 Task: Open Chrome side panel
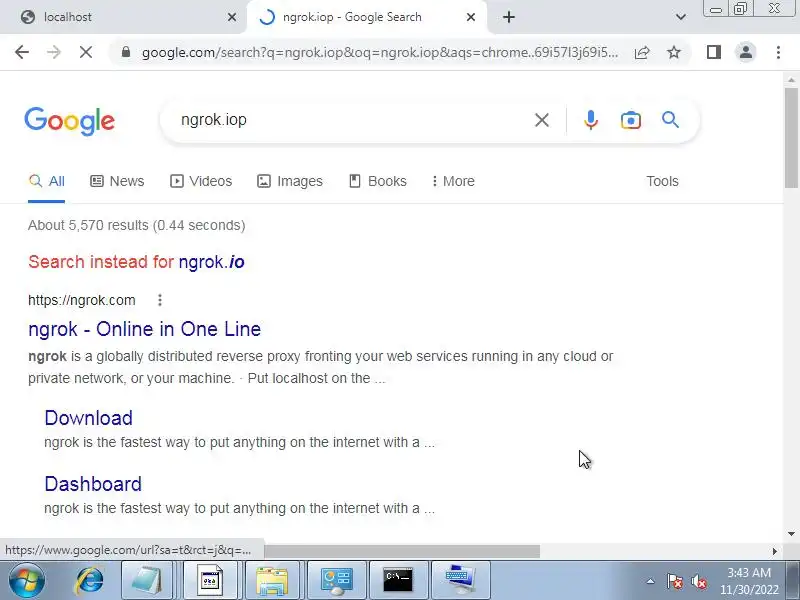tap(714, 52)
